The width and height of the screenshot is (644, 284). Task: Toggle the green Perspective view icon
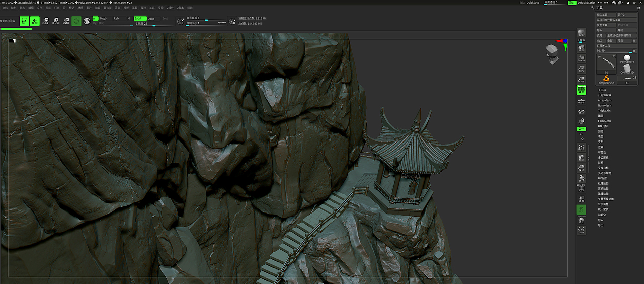pos(581,90)
